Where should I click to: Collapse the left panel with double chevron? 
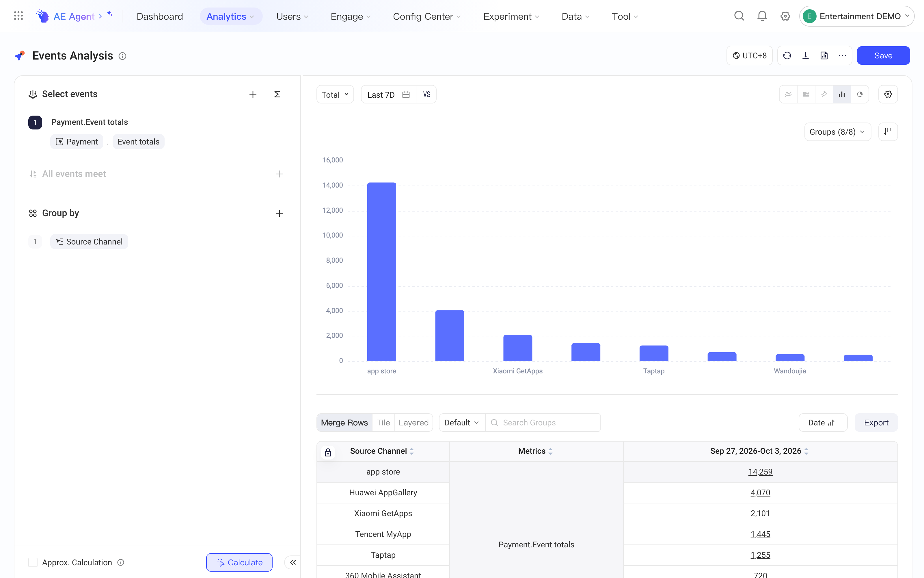pos(293,562)
